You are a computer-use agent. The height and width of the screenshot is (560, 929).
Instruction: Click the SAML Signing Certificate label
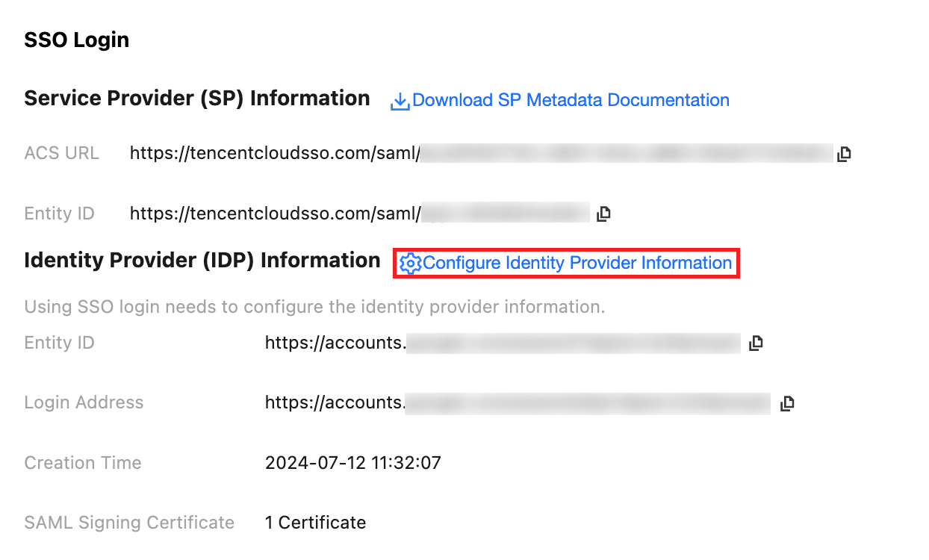point(129,523)
